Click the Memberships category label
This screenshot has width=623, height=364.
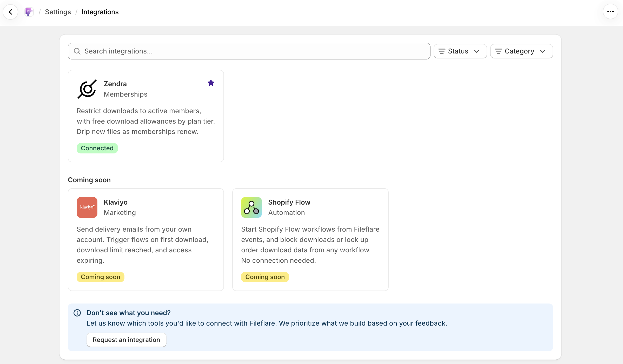(x=125, y=94)
